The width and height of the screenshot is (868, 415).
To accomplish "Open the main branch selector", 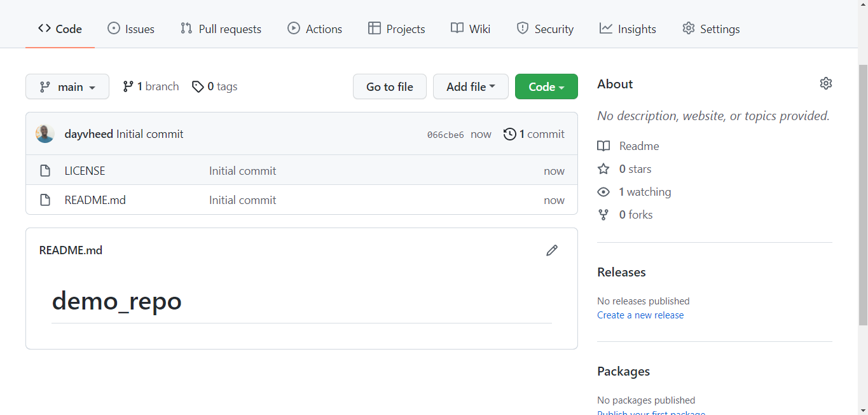I will click(67, 86).
